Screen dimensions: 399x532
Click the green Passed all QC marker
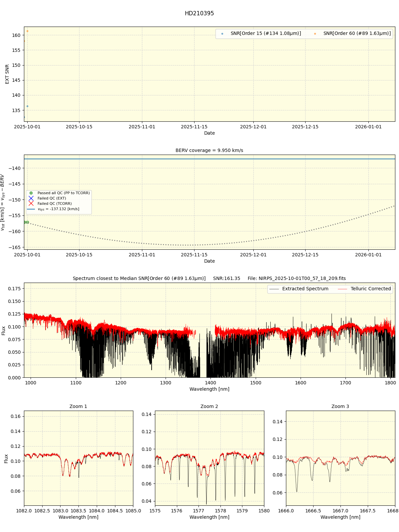31,193
